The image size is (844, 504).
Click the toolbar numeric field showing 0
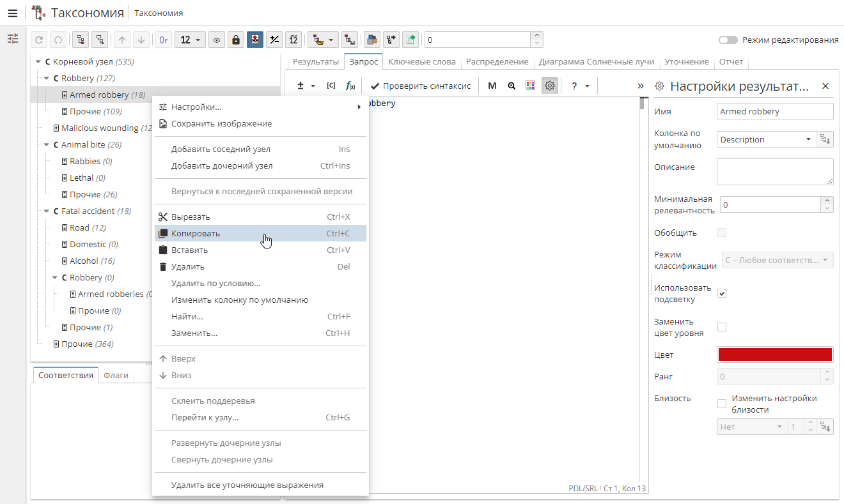[x=478, y=40]
